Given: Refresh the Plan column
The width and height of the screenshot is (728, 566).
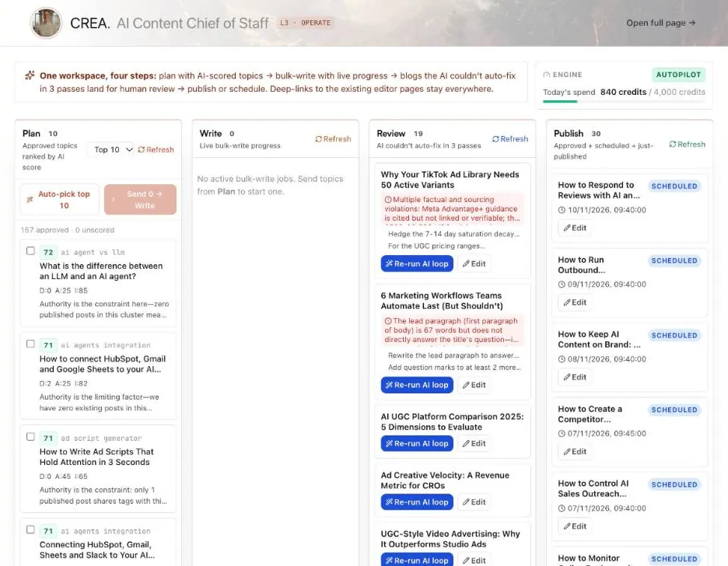Looking at the screenshot, I should point(156,149).
